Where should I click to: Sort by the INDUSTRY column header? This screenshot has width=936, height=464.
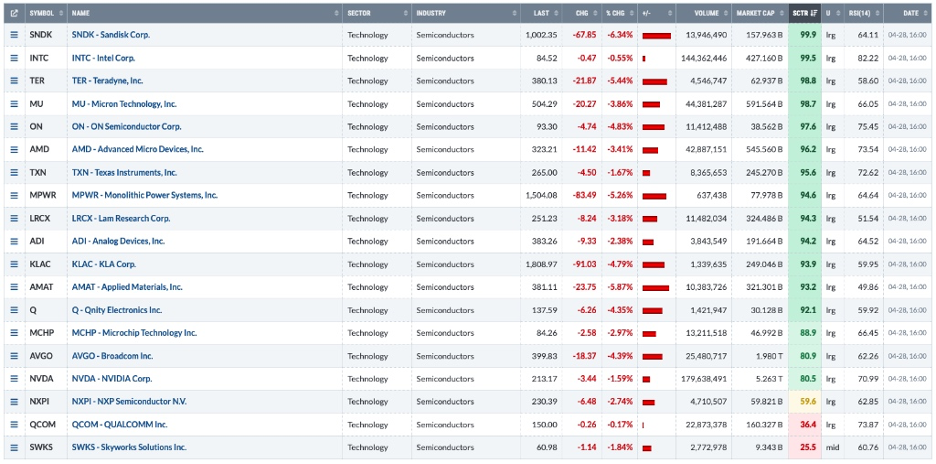(466, 13)
